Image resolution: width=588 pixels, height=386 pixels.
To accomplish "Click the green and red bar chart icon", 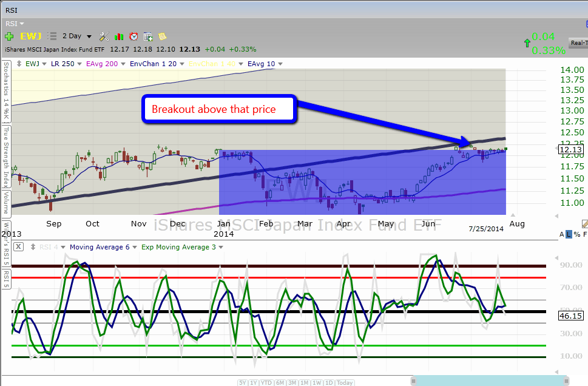I will coord(119,36).
